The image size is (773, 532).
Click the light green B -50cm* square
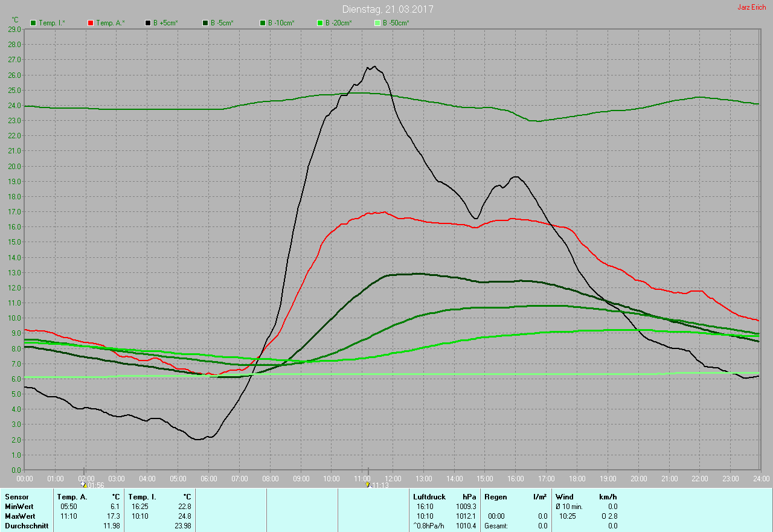coord(377,23)
